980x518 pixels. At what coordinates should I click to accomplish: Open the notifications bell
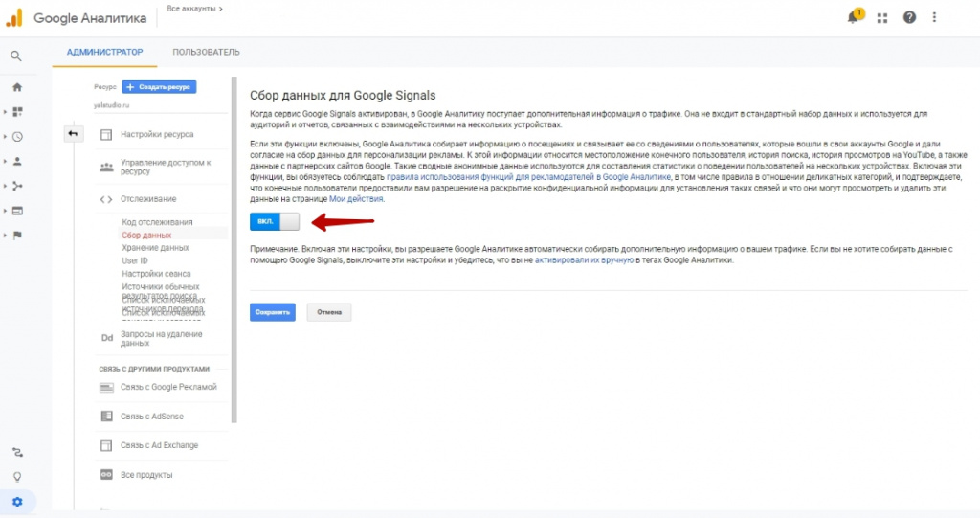pyautogui.click(x=853, y=17)
